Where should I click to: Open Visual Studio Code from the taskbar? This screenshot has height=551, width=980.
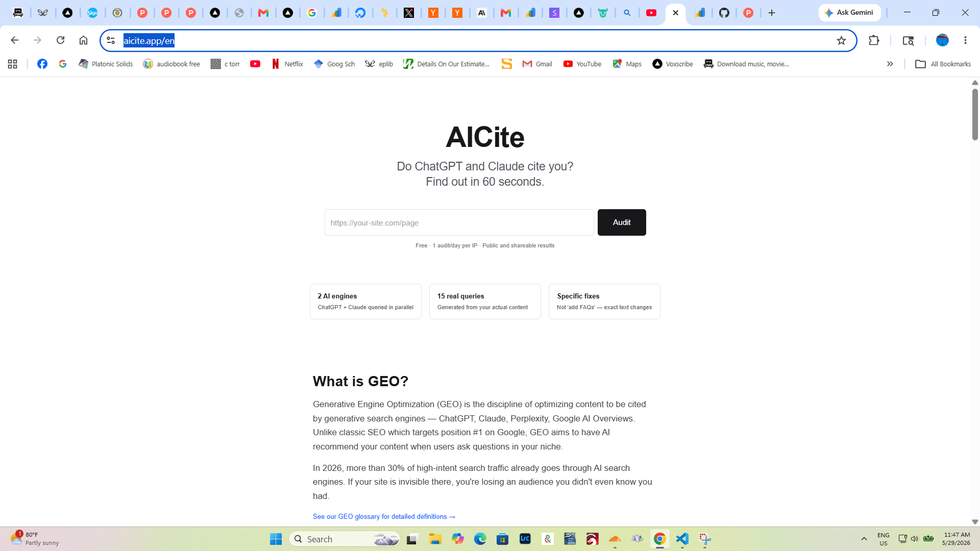tap(682, 539)
